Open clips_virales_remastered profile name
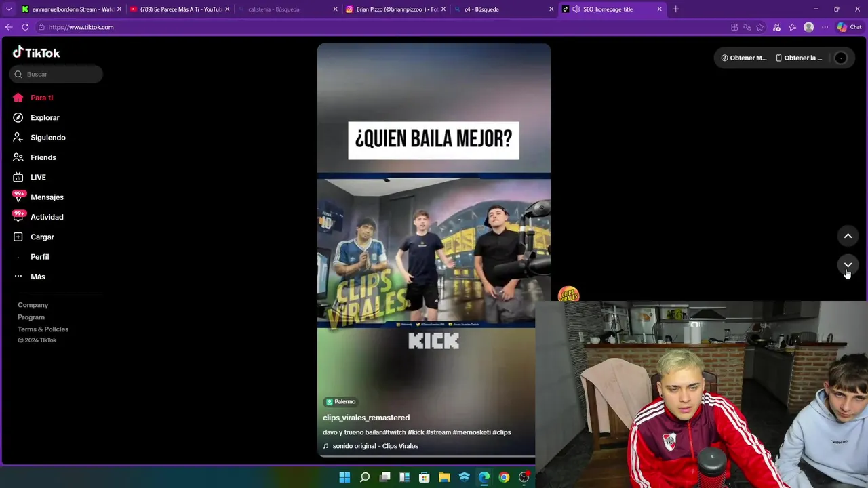 (366, 418)
